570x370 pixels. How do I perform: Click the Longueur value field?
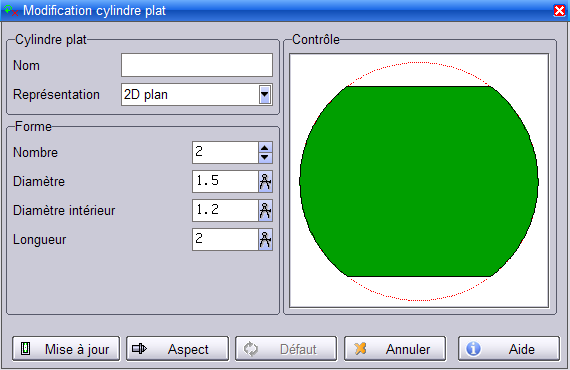[225, 240]
